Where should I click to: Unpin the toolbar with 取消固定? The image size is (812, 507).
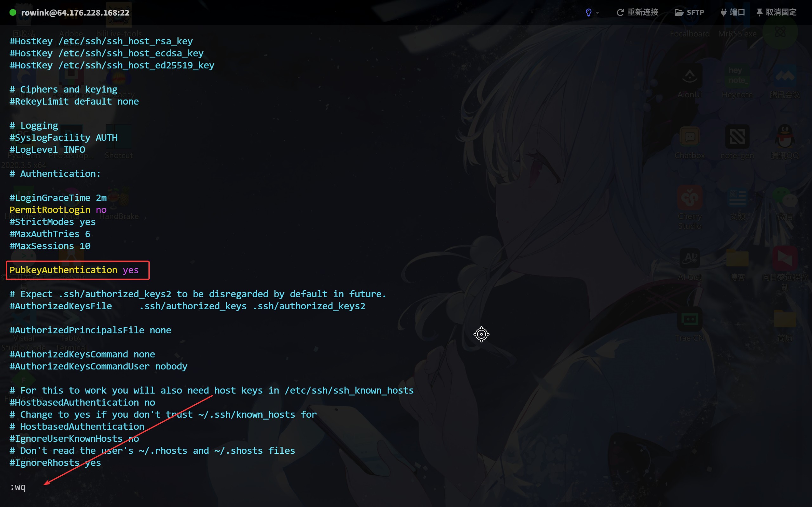[x=776, y=12]
